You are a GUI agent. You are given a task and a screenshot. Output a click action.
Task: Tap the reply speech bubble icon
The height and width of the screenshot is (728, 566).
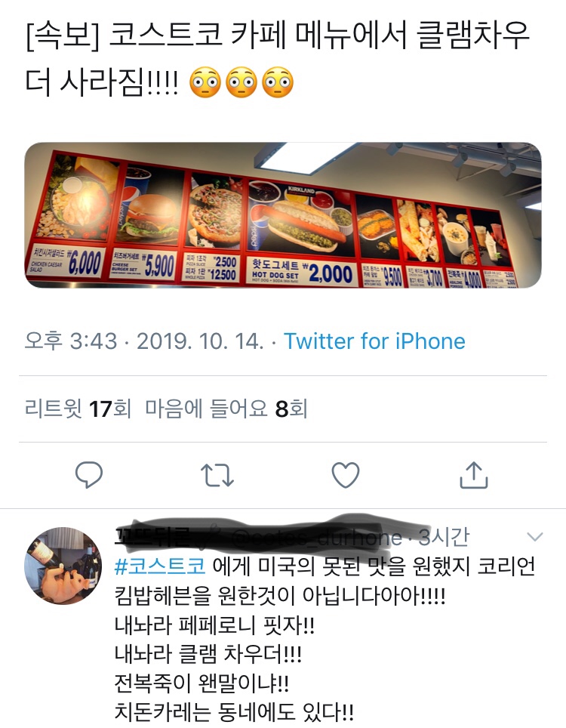88,474
